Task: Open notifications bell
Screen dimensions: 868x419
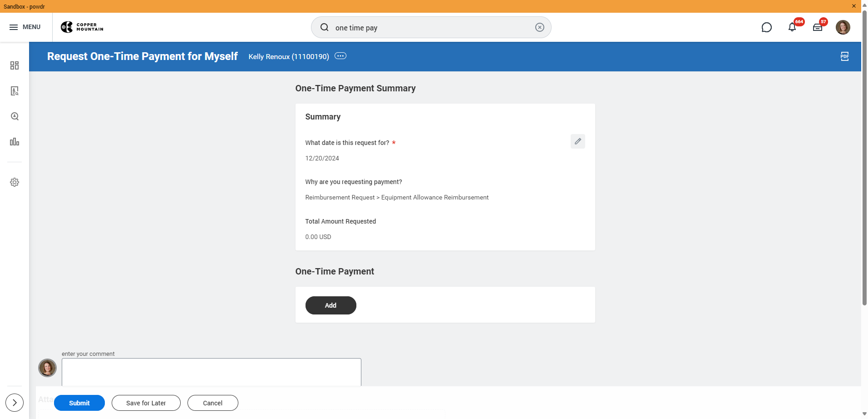Action: coord(792,27)
